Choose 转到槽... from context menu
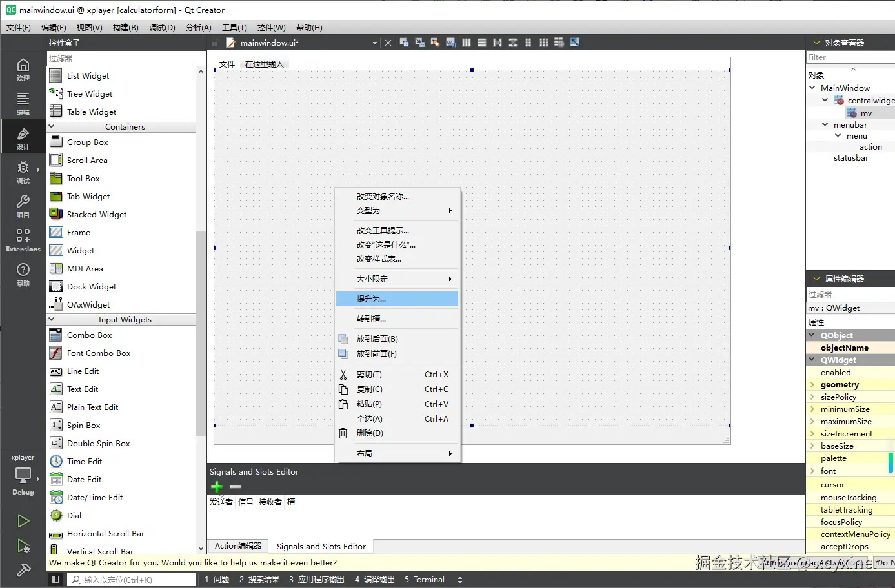Image resolution: width=895 pixels, height=588 pixels. [x=397, y=318]
